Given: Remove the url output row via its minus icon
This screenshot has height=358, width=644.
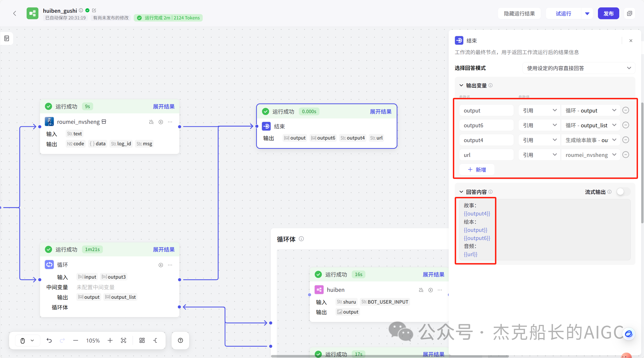Looking at the screenshot, I should pyautogui.click(x=626, y=155).
